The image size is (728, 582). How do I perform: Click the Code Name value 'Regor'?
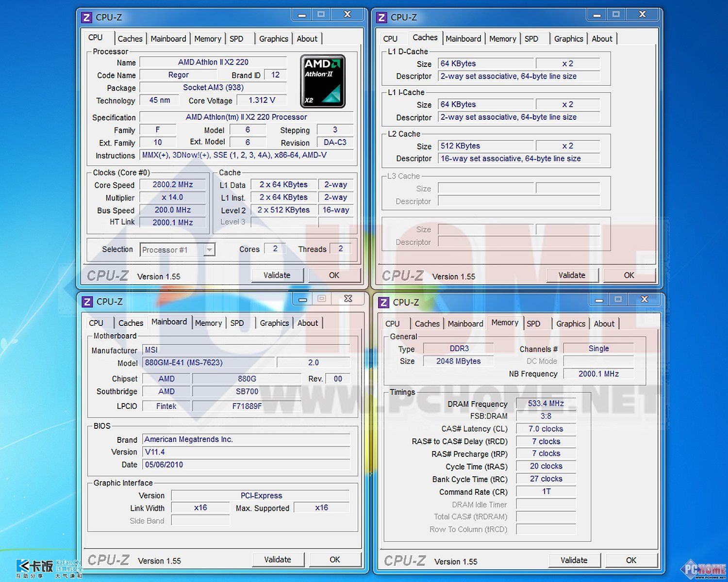coord(179,75)
